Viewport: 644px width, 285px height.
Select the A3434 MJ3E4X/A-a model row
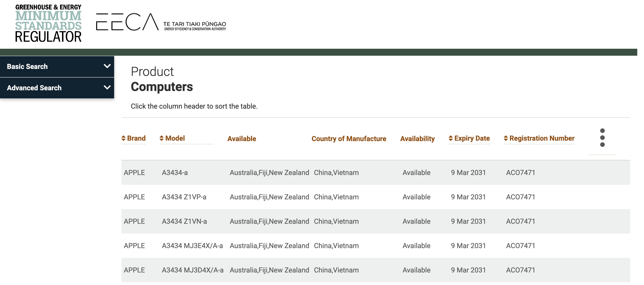pyautogui.click(x=192, y=246)
